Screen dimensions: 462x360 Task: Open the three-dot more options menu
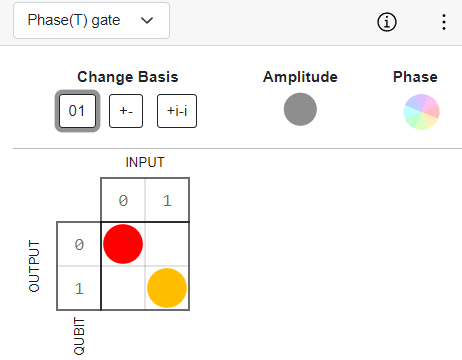tap(444, 22)
